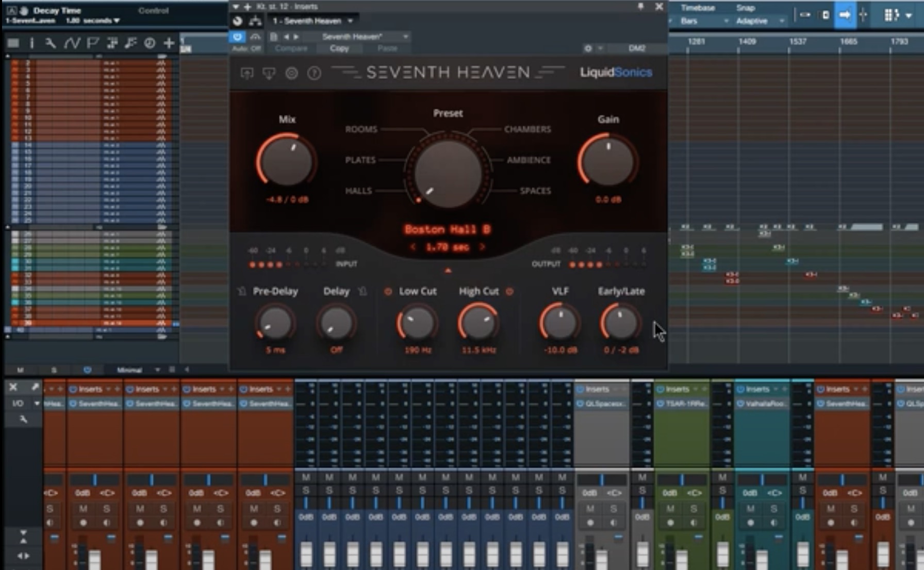Open the arranger track icon
This screenshot has width=924, height=570.
112,43
